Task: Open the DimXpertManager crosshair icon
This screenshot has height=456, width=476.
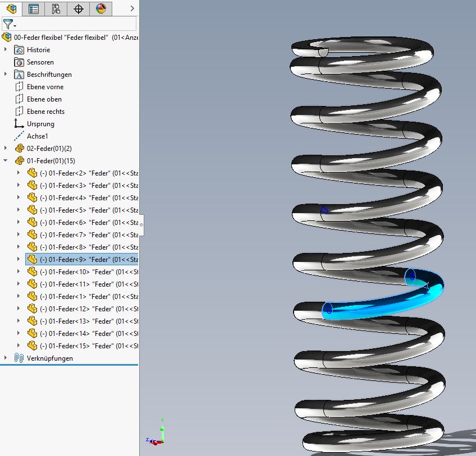Action: tap(79, 8)
